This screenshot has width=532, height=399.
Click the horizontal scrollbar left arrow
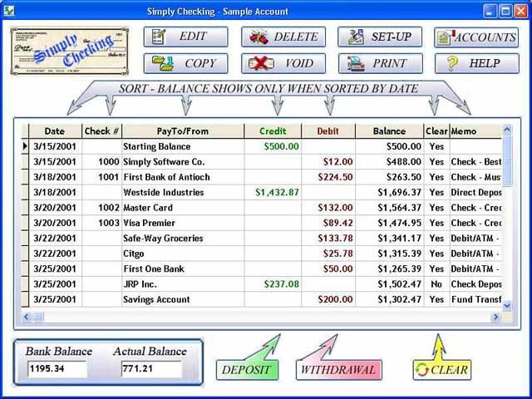(x=26, y=317)
